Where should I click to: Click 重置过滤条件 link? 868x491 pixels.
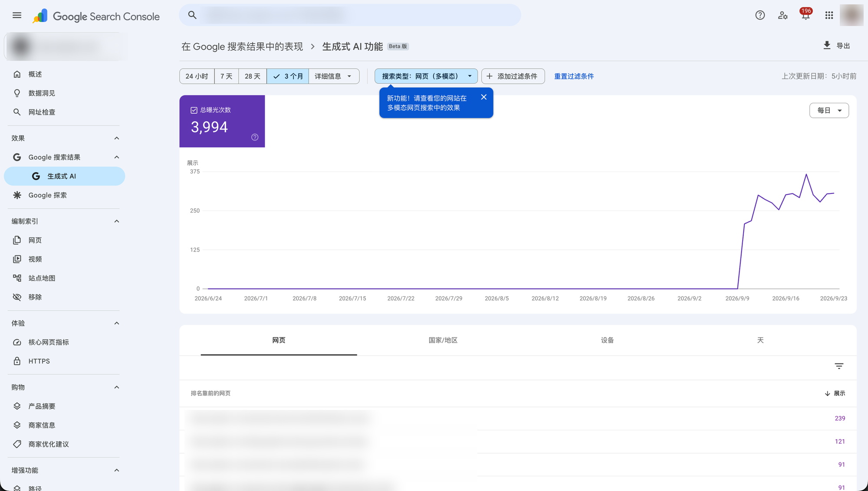[574, 76]
